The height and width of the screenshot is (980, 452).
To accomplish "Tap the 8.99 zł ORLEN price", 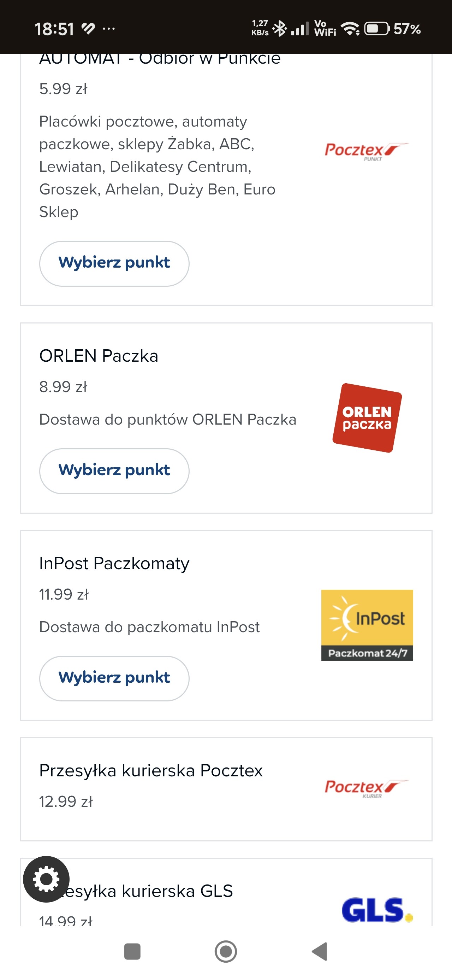I will coord(64,387).
